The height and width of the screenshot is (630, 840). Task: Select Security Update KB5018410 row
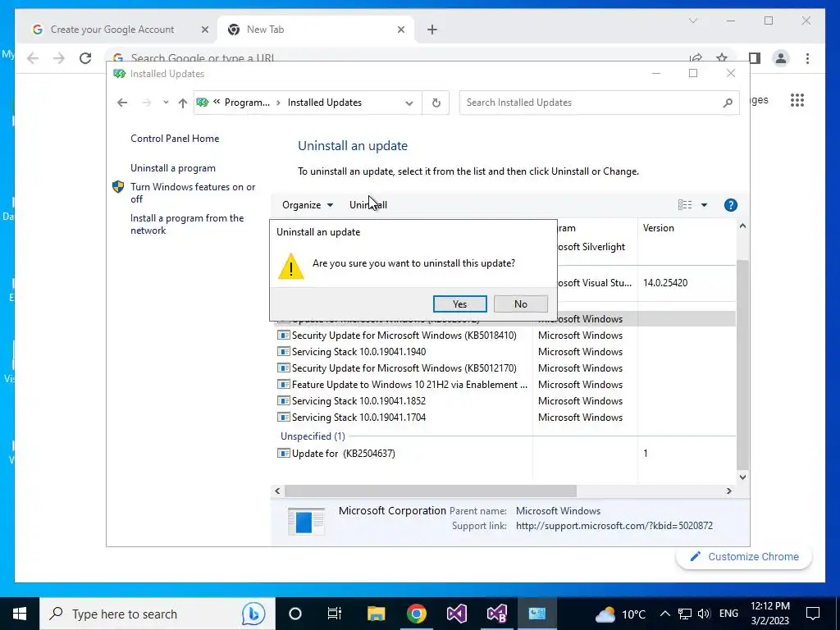click(x=504, y=335)
